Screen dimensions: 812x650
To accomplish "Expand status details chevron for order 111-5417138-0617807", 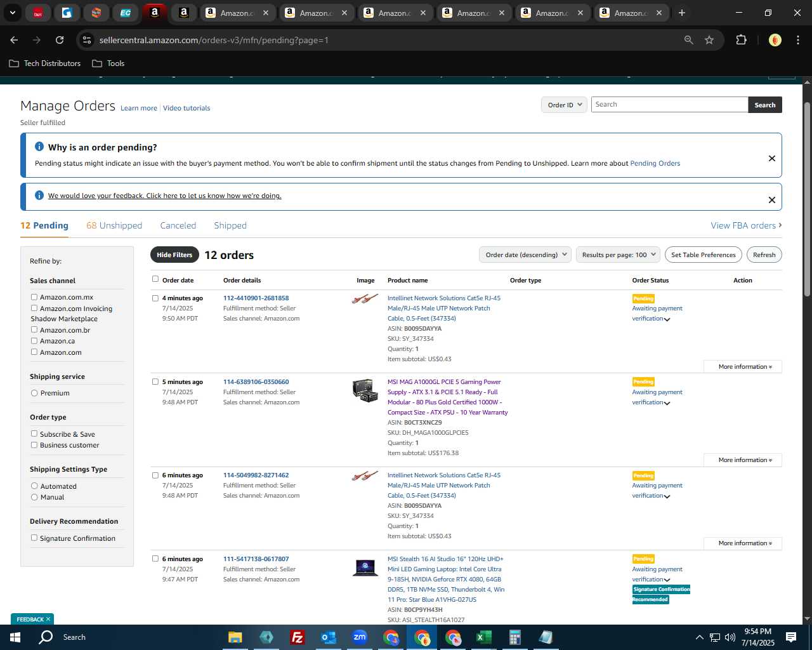I will coord(667,580).
